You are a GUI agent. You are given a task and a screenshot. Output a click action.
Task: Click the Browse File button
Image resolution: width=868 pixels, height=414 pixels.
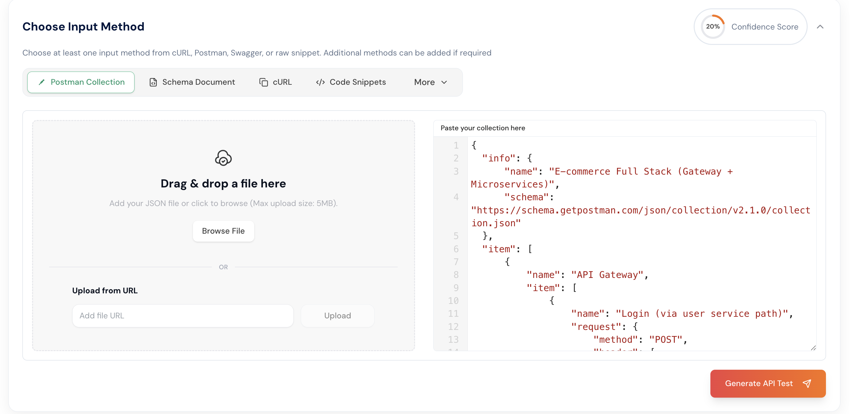pos(223,231)
